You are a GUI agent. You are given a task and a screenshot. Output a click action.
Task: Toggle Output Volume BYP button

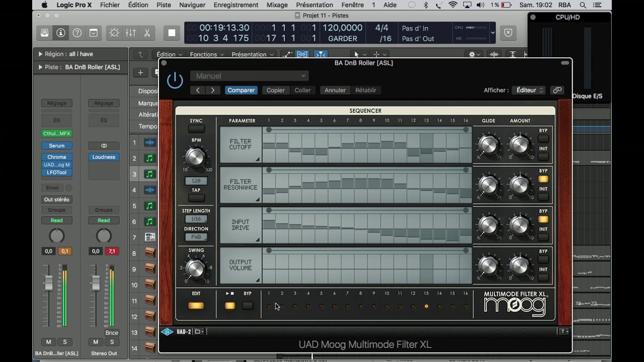[543, 259]
